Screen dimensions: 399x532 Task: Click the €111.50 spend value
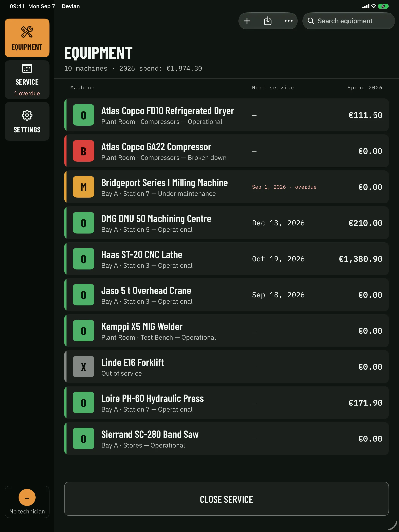(x=365, y=115)
